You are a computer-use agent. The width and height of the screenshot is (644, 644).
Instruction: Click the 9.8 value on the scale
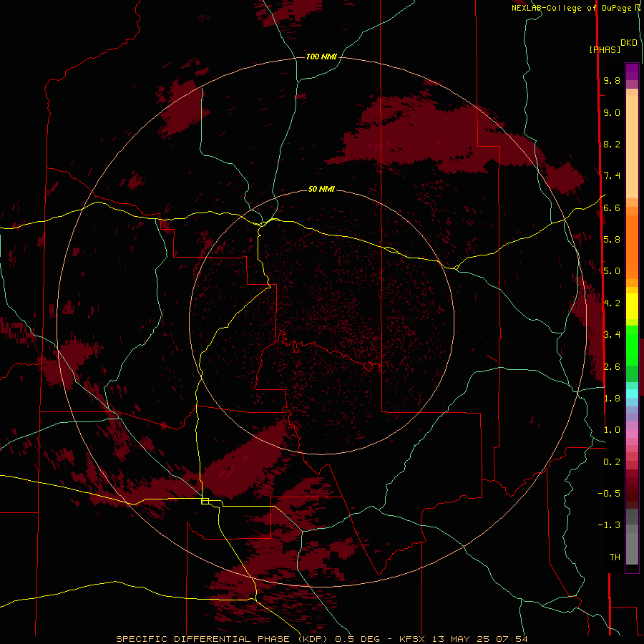pyautogui.click(x=612, y=81)
